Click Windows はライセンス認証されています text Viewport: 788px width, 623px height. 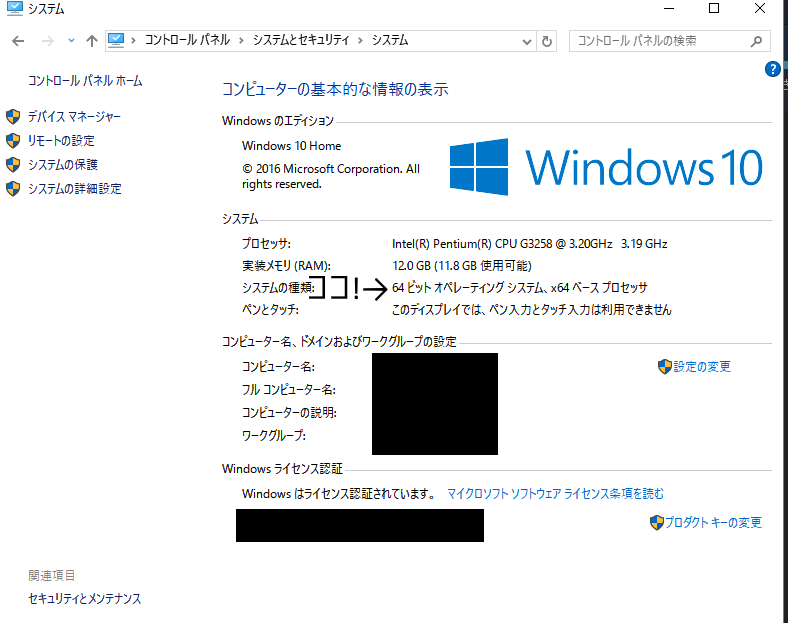[339, 494]
